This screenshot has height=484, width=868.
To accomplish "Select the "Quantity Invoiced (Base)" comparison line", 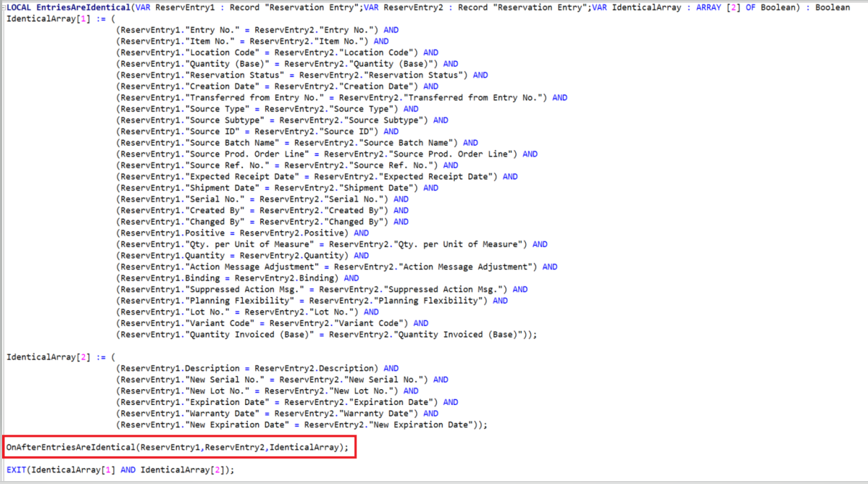I will [x=326, y=335].
